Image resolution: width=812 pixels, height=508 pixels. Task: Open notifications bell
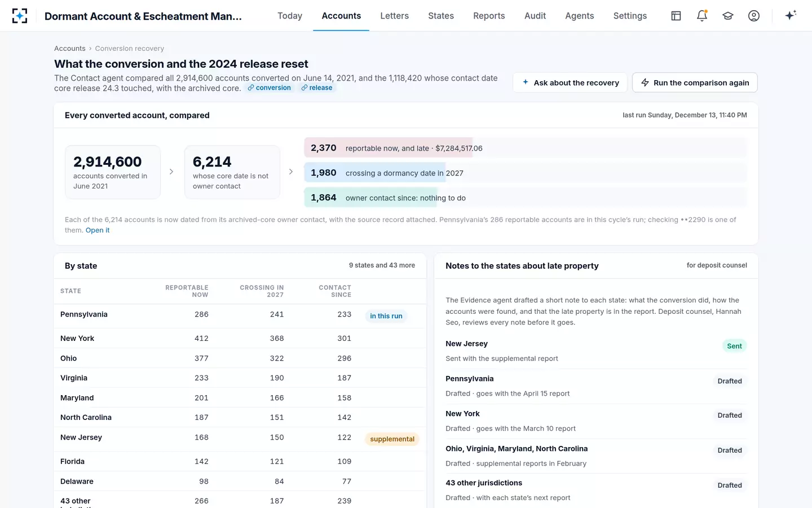(702, 16)
